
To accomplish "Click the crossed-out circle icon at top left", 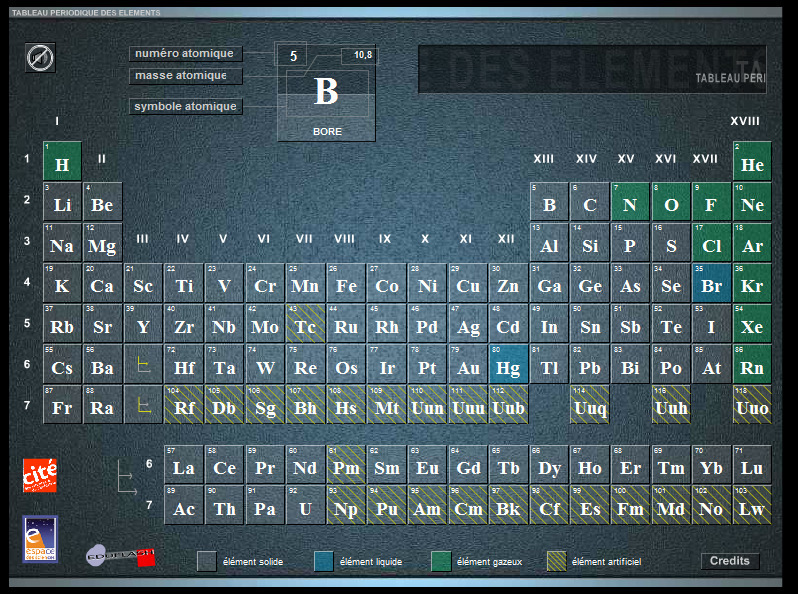I will point(40,58).
